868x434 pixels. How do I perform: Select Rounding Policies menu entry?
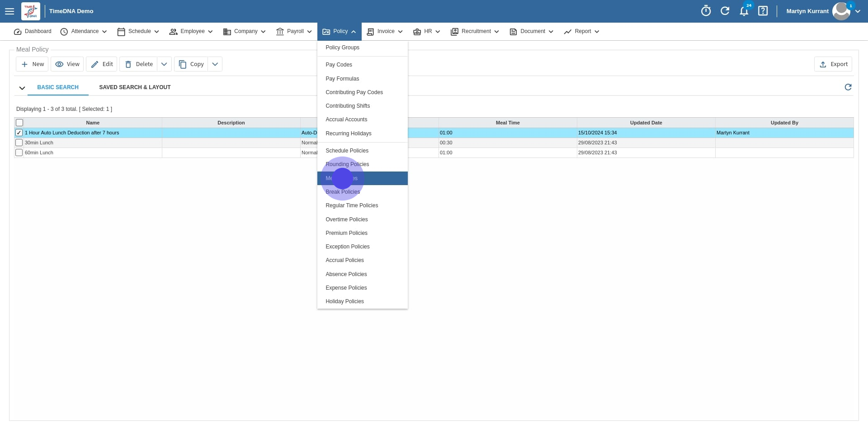coord(363,164)
